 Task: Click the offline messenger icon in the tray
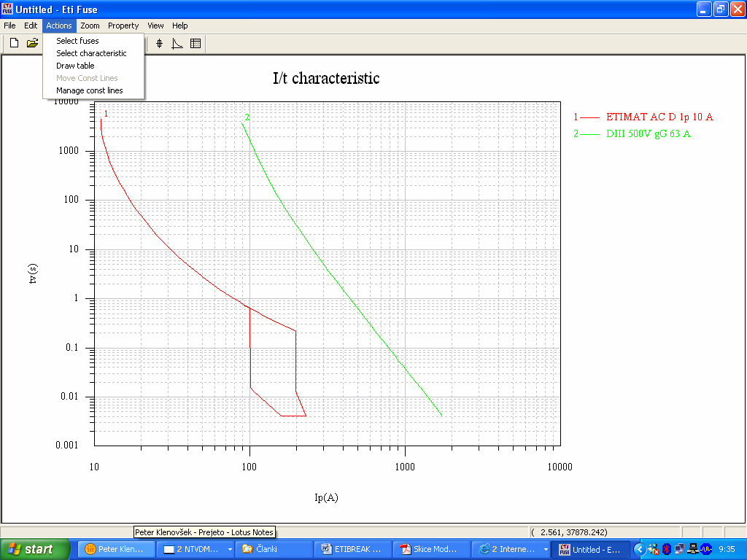pyautogui.click(x=653, y=549)
